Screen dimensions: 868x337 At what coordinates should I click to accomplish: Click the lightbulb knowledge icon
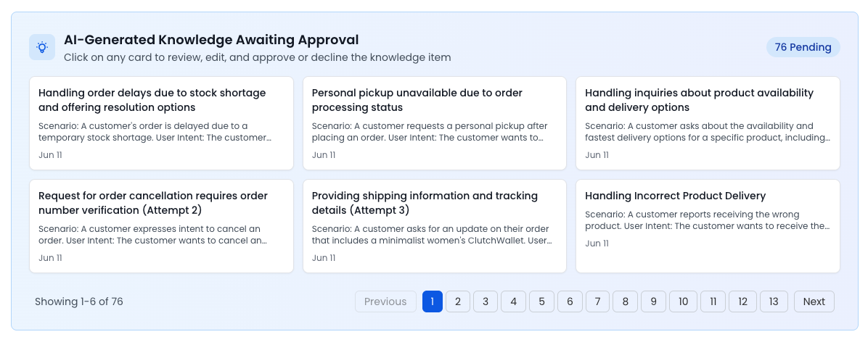[42, 47]
